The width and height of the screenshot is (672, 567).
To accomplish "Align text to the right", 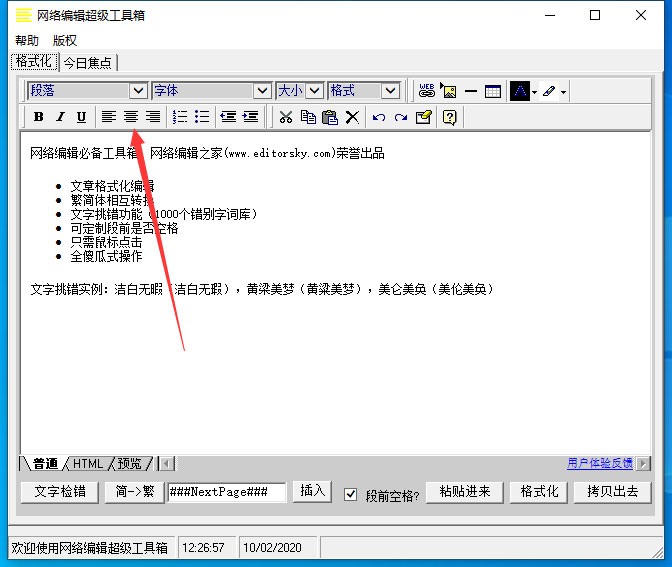I will click(x=153, y=117).
